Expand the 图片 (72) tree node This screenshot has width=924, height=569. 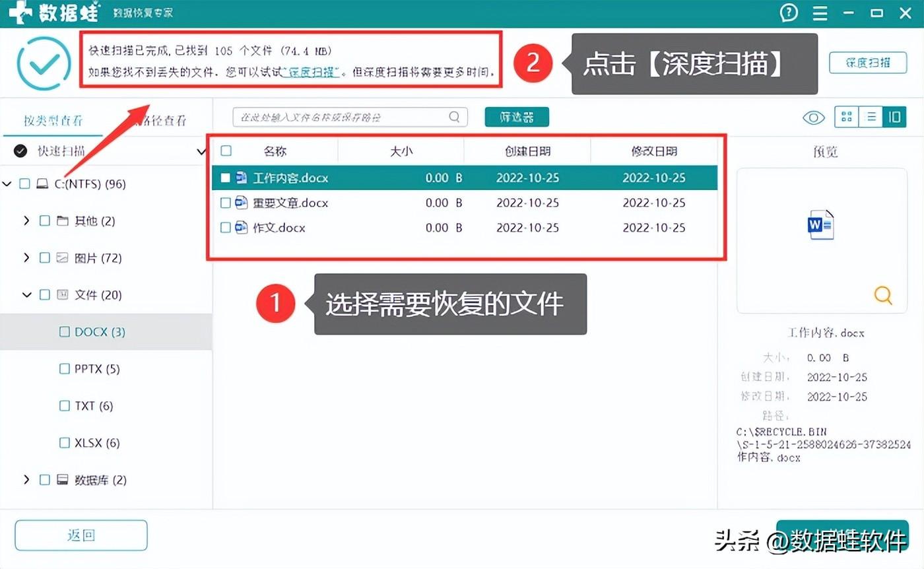pyautogui.click(x=27, y=257)
